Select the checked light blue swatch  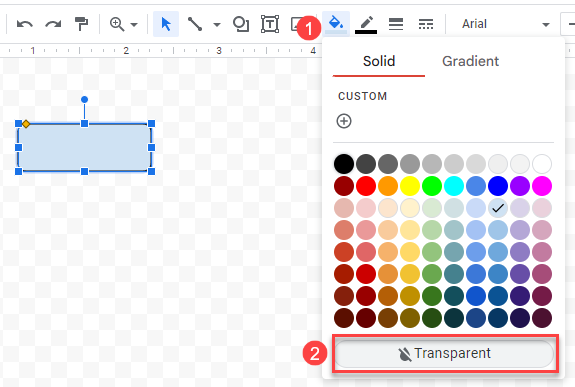point(498,208)
